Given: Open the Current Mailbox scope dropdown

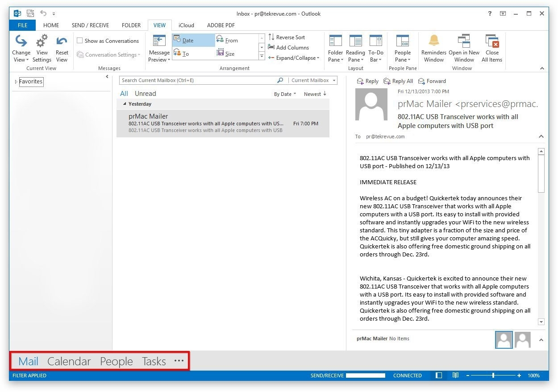Looking at the screenshot, I should 312,80.
